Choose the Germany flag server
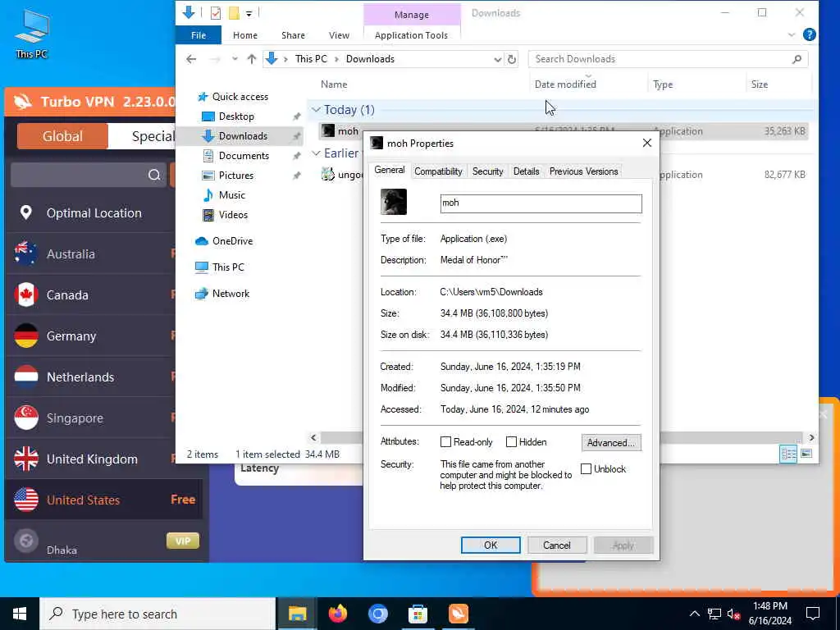 tap(26, 336)
